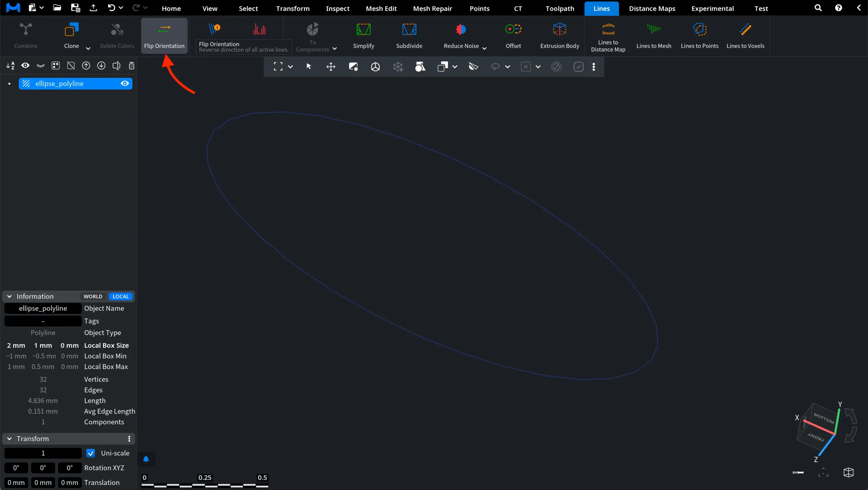Open the search magnifier
The image size is (868, 490).
818,8
